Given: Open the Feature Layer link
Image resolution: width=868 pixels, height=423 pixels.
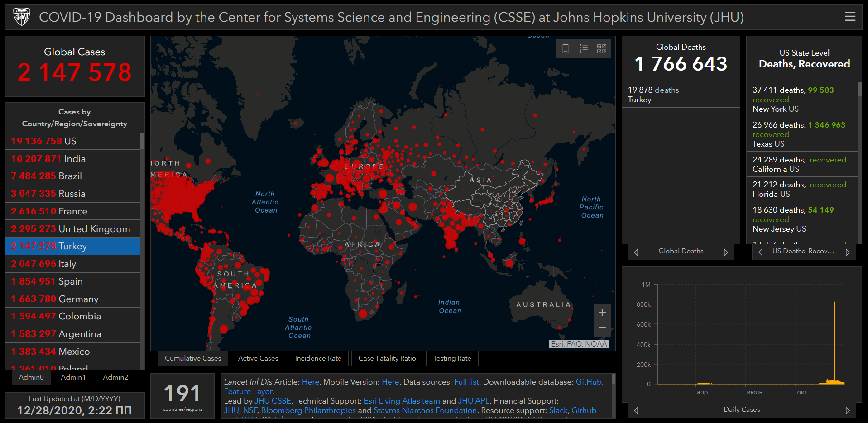Looking at the screenshot, I should click(x=248, y=391).
